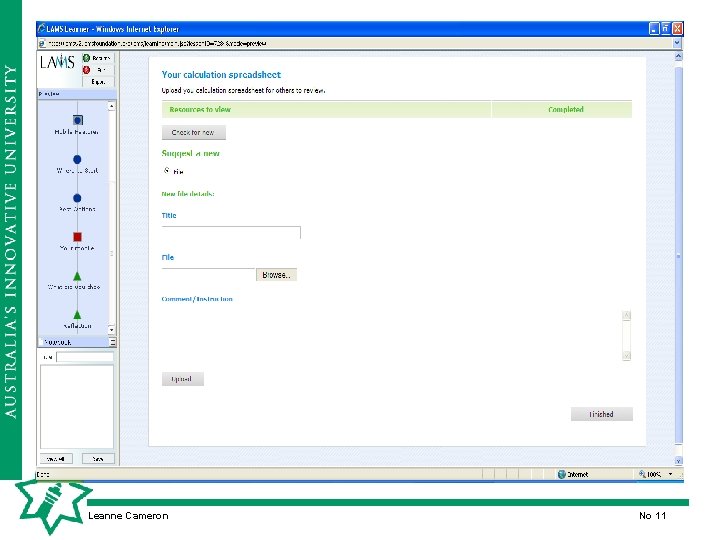The image size is (720, 540).
Task: Select the first blue circle activity with selection box
Action: 78,120
